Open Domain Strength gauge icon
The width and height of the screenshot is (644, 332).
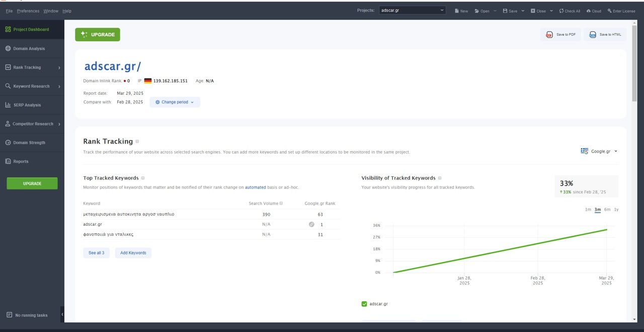(x=8, y=143)
